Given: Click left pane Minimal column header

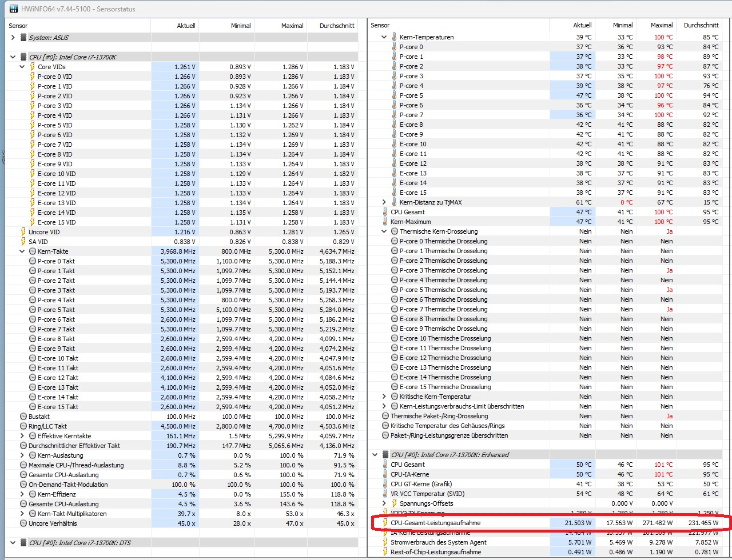Looking at the screenshot, I should point(226,26).
